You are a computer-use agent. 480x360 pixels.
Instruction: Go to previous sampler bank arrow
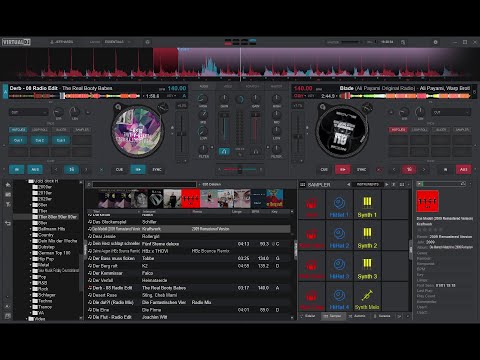pyautogui.click(x=348, y=184)
